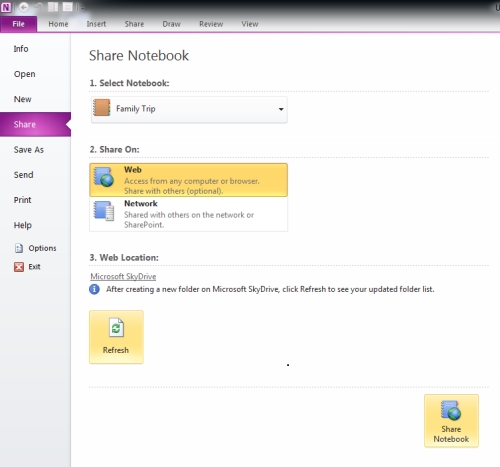
Task: Click 'Shared with others on the network' text
Action: pos(189,215)
